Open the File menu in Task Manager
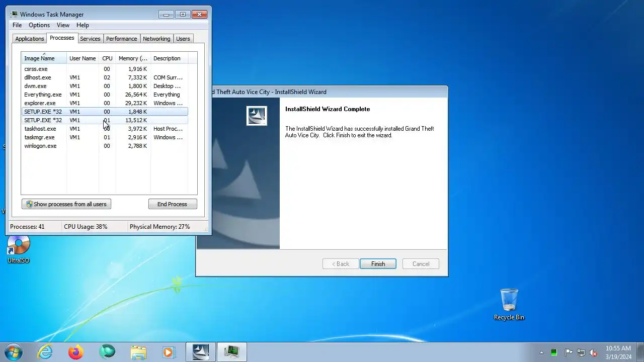The height and width of the screenshot is (362, 644). click(x=17, y=25)
